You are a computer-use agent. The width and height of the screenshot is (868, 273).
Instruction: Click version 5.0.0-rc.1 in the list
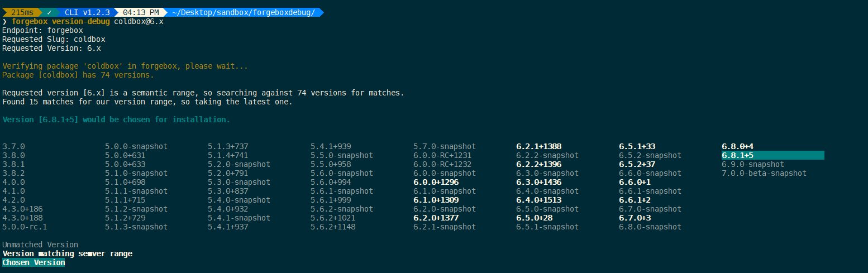click(x=25, y=227)
